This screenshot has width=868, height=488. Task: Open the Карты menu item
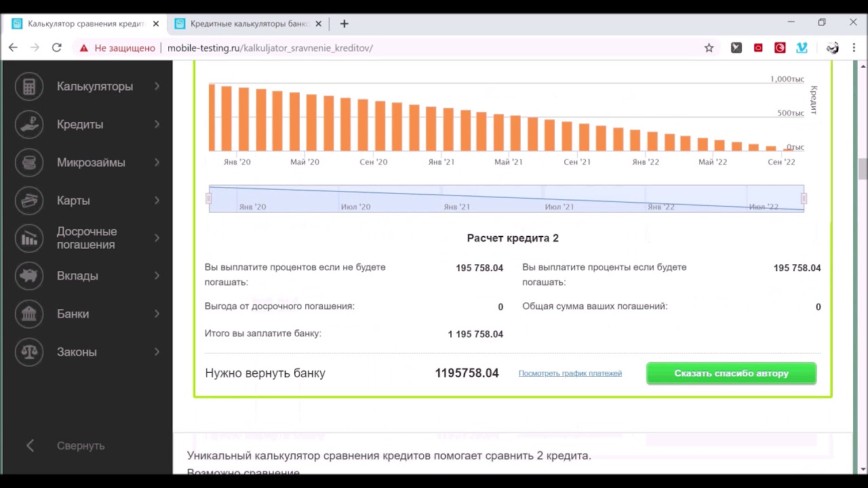click(x=73, y=201)
